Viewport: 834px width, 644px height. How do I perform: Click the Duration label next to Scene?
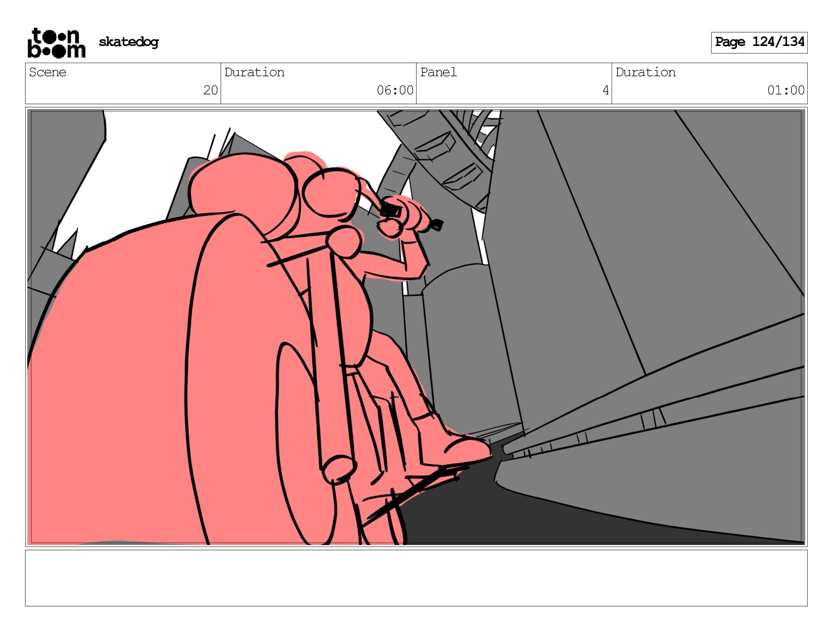(254, 72)
